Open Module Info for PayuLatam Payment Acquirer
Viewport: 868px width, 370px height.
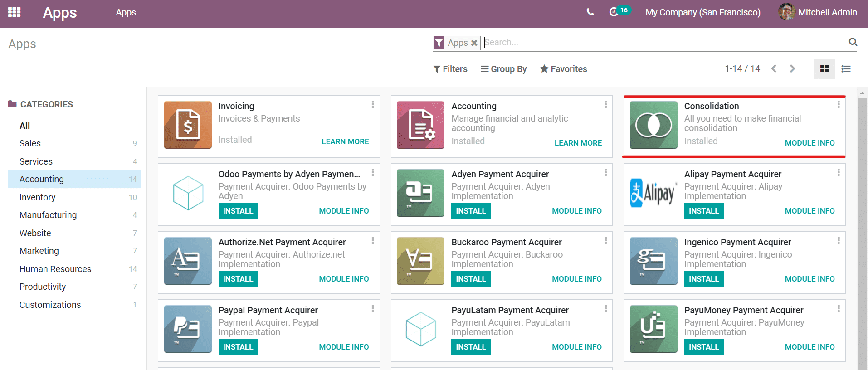tap(577, 347)
